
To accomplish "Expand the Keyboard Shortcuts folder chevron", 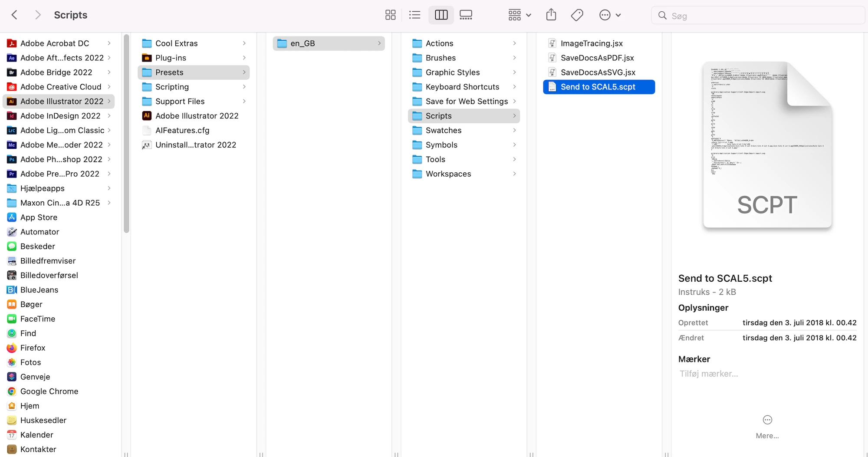I will [x=514, y=87].
